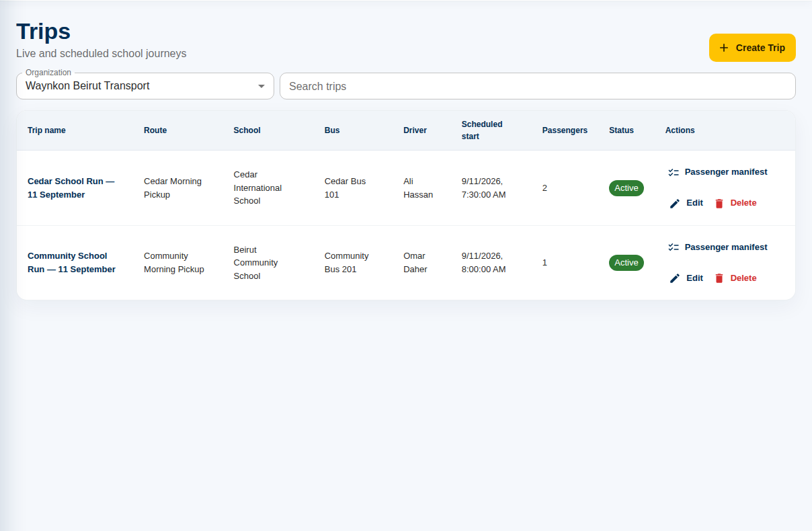Select 'Cedar School Run — 11 September' trip name

click(71, 188)
